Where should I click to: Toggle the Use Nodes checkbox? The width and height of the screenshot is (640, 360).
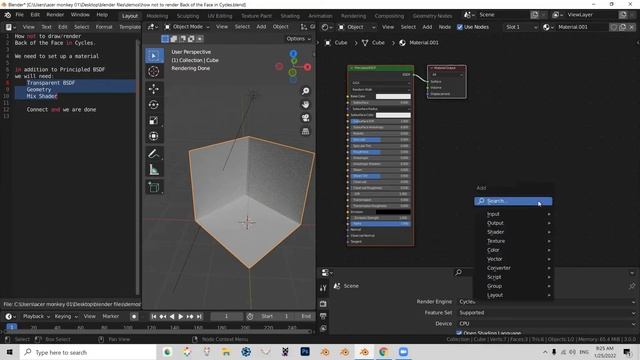[x=460, y=27]
